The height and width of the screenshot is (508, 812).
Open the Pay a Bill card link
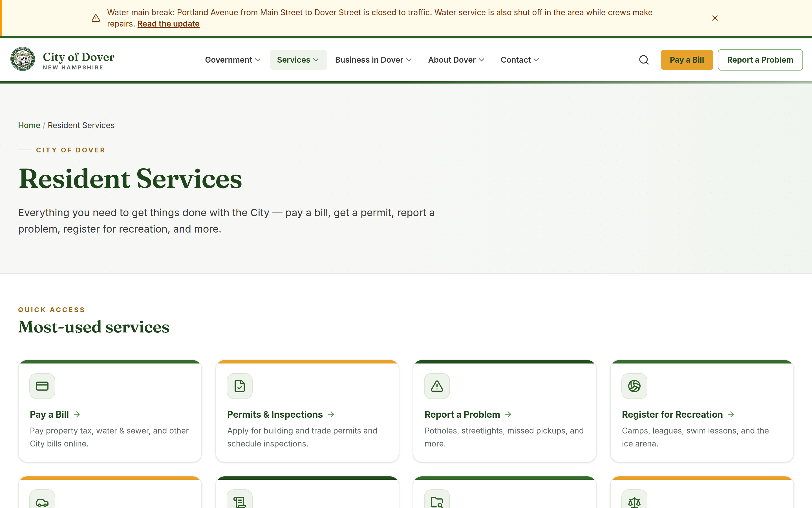pyautogui.click(x=49, y=415)
